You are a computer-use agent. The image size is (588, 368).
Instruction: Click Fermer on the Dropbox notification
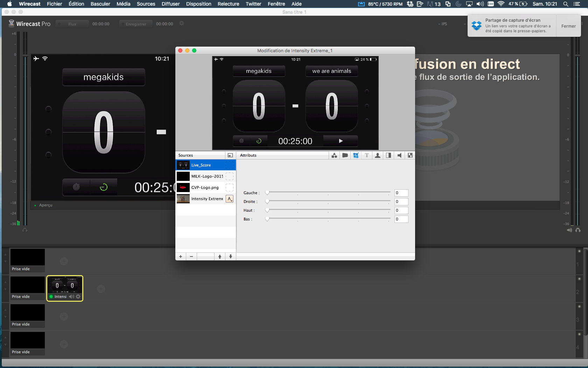[x=568, y=26]
